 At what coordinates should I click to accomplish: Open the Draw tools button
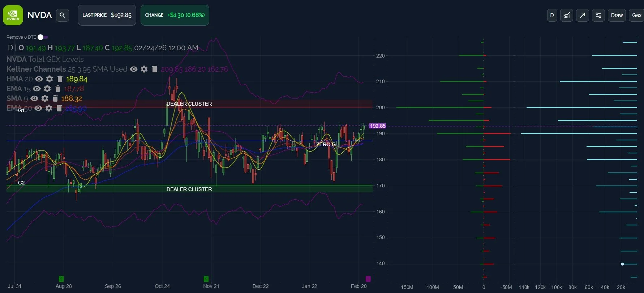pyautogui.click(x=617, y=15)
